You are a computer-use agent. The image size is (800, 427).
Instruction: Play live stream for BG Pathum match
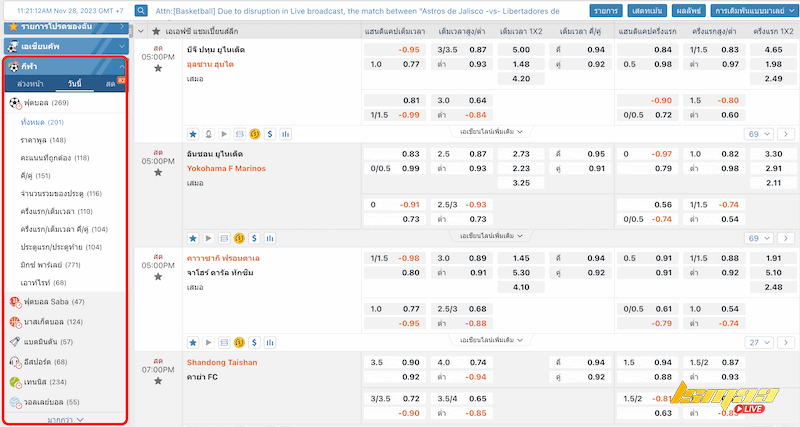click(223, 134)
